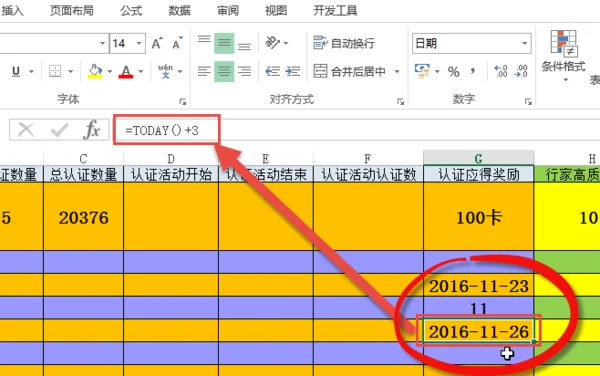Increase font size with the large A
This screenshot has width=600, height=376.
157,44
